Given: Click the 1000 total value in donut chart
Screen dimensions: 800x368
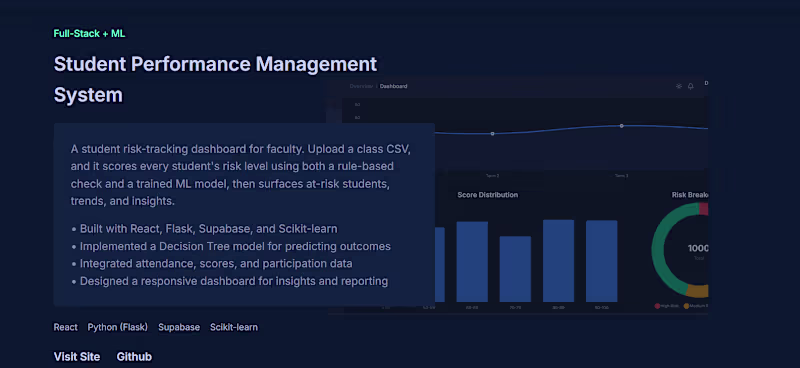Looking at the screenshot, I should click(x=697, y=249).
